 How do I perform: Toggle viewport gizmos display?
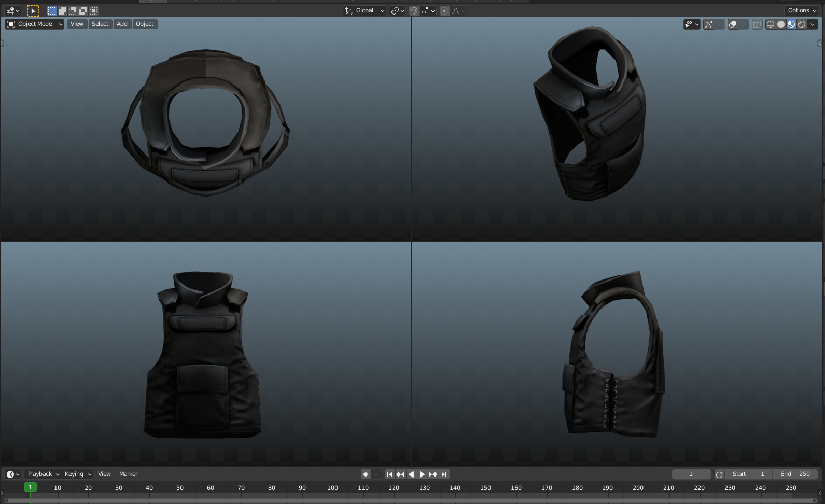tap(708, 24)
